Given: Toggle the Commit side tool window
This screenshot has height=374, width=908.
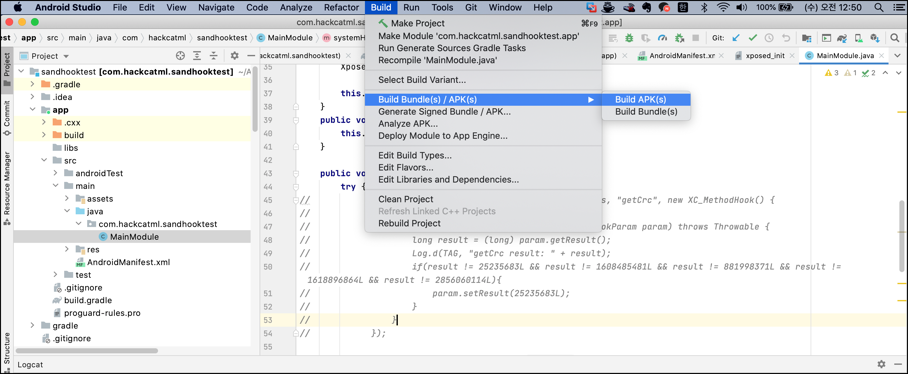Looking at the screenshot, I should 6,119.
